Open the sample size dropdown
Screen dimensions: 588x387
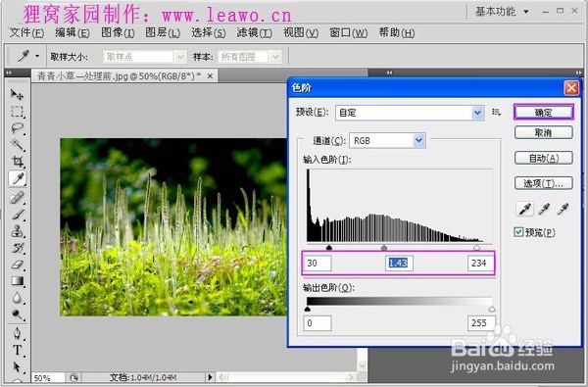click(145, 57)
